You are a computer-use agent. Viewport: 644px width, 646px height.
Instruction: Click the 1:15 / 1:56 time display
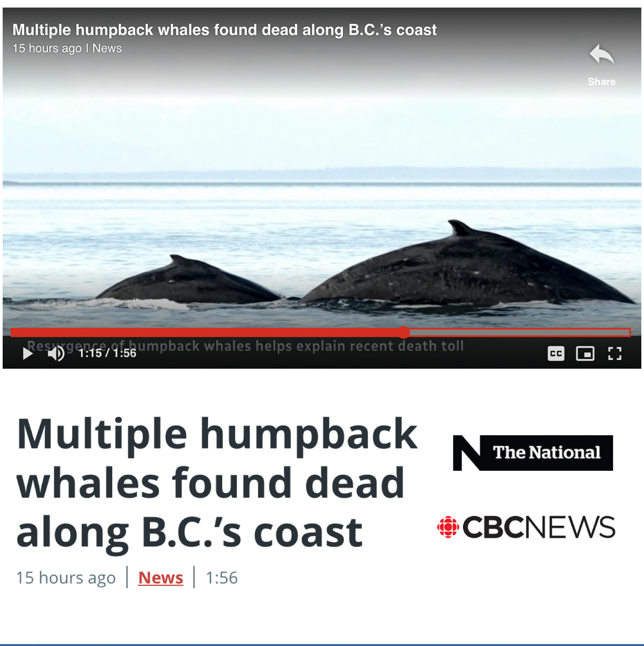(x=107, y=353)
